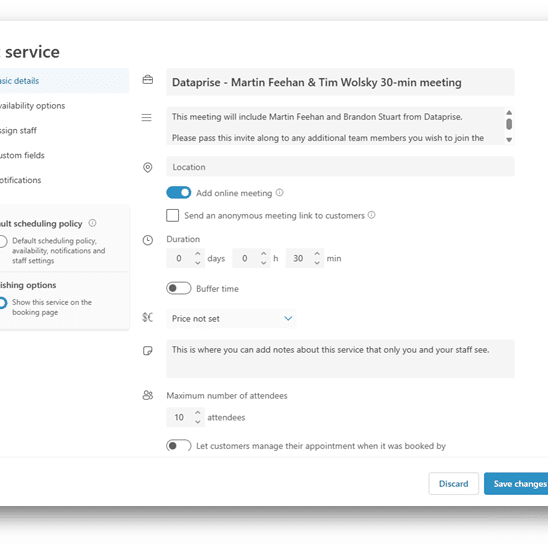The image size is (548, 548).
Task: Click the Save changes button
Action: tap(517, 484)
